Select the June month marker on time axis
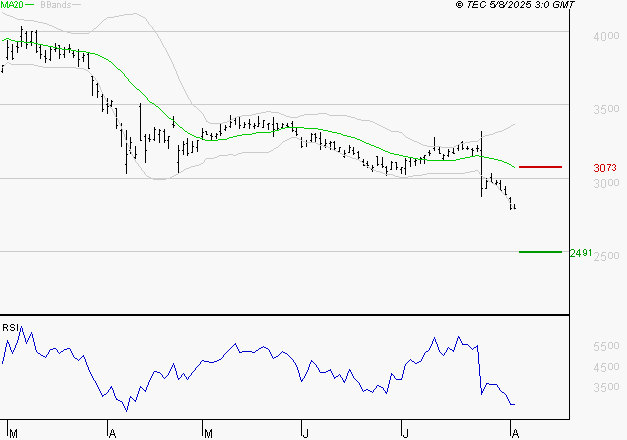 coord(304,432)
